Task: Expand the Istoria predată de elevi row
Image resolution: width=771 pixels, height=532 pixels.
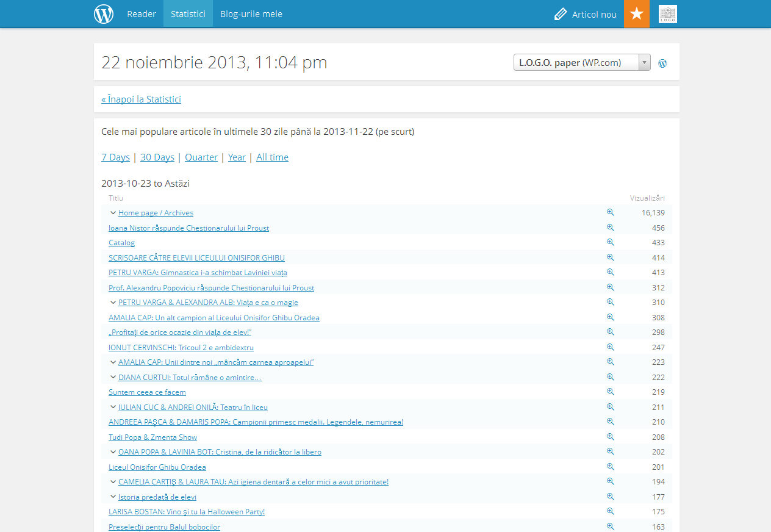Action: tap(113, 497)
